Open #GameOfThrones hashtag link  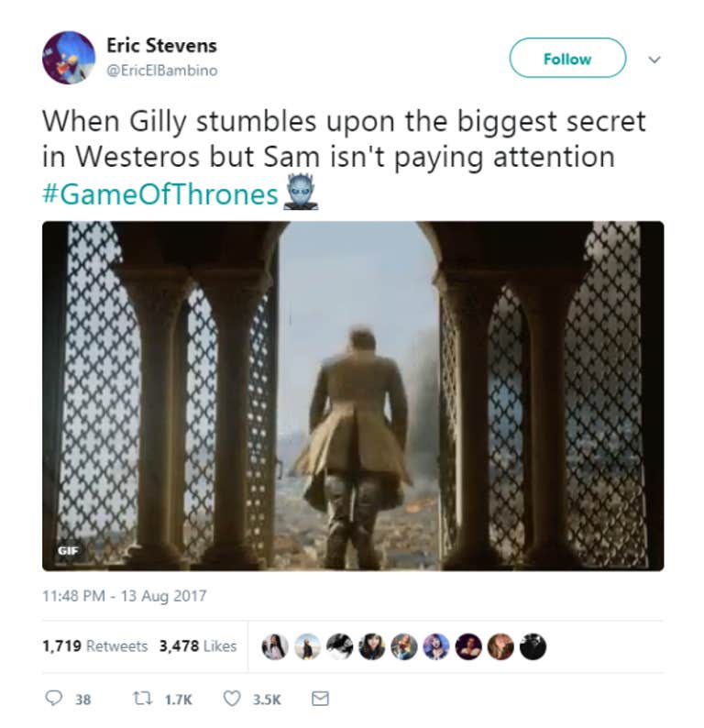pyautogui.click(x=160, y=194)
